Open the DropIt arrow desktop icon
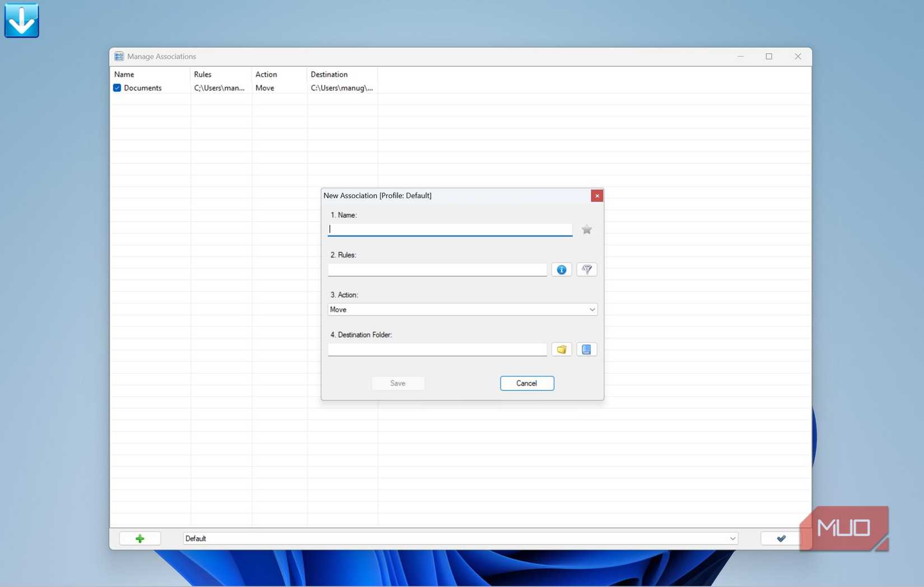The width and height of the screenshot is (924, 587). (22, 21)
